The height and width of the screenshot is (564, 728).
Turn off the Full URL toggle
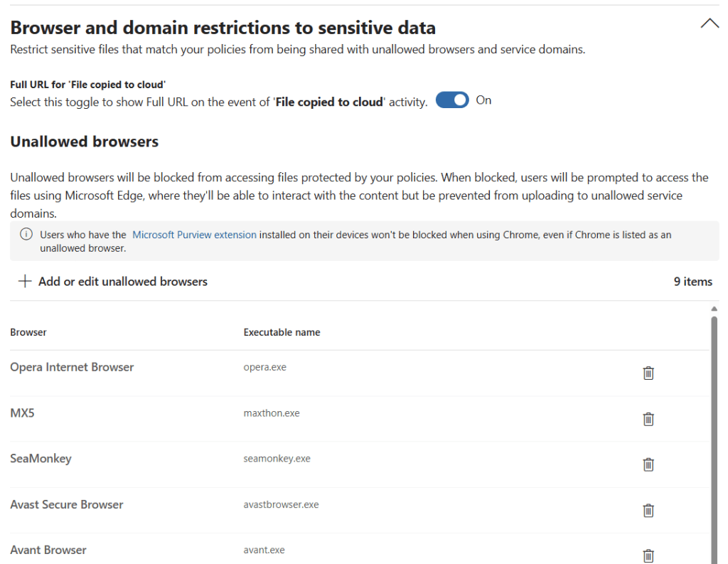pyautogui.click(x=452, y=100)
